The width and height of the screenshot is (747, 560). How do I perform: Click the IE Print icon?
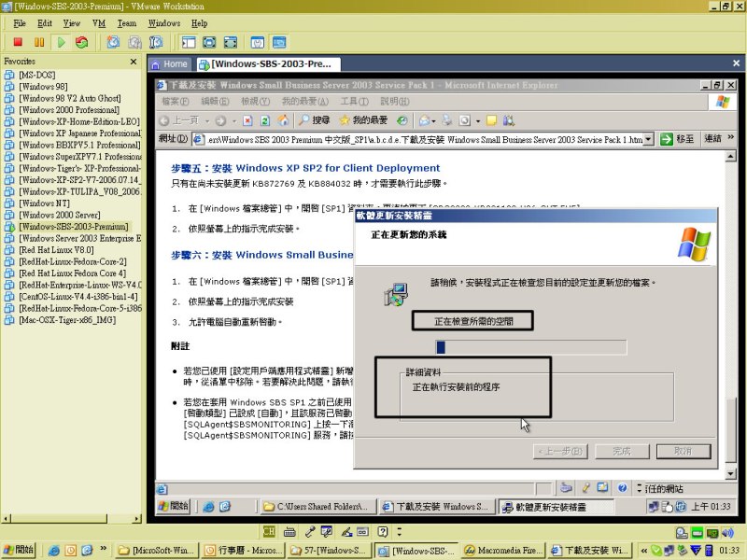coord(447,121)
